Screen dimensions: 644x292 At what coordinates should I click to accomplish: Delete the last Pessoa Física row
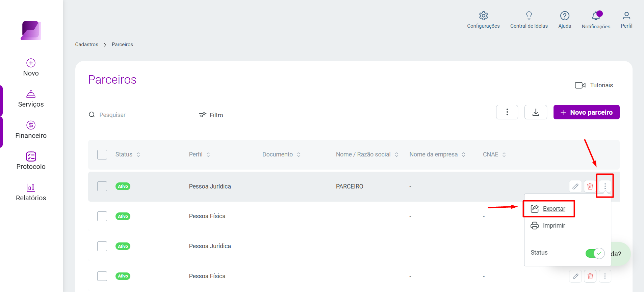(590, 276)
